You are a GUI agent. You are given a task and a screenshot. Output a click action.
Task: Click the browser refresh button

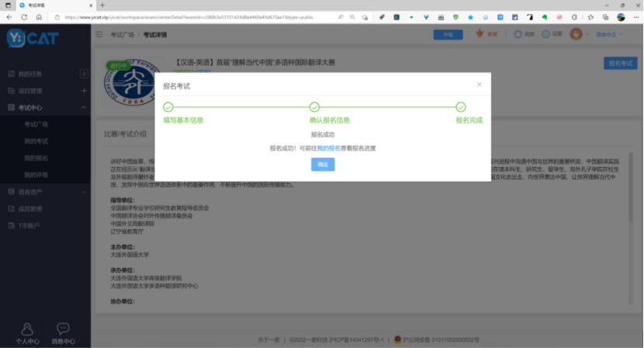tap(38, 16)
